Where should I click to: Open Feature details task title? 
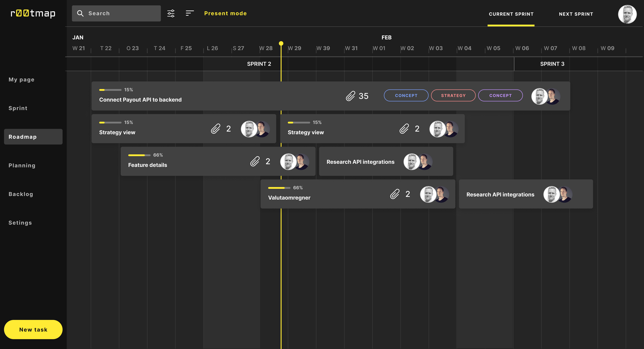pyautogui.click(x=147, y=165)
